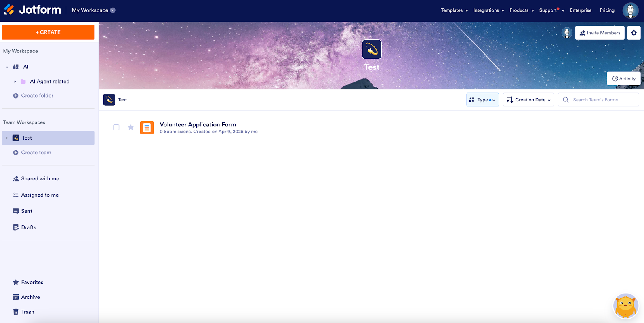
Task: Click the Create folder link
Action: pyautogui.click(x=37, y=96)
